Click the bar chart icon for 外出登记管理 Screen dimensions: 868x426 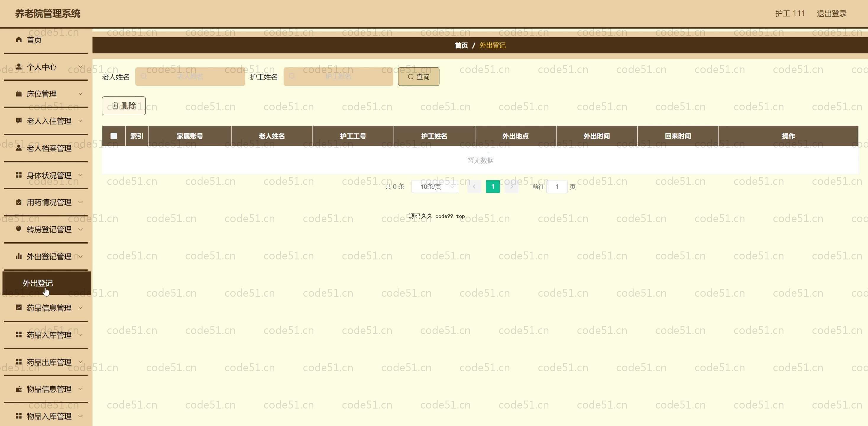[19, 256]
